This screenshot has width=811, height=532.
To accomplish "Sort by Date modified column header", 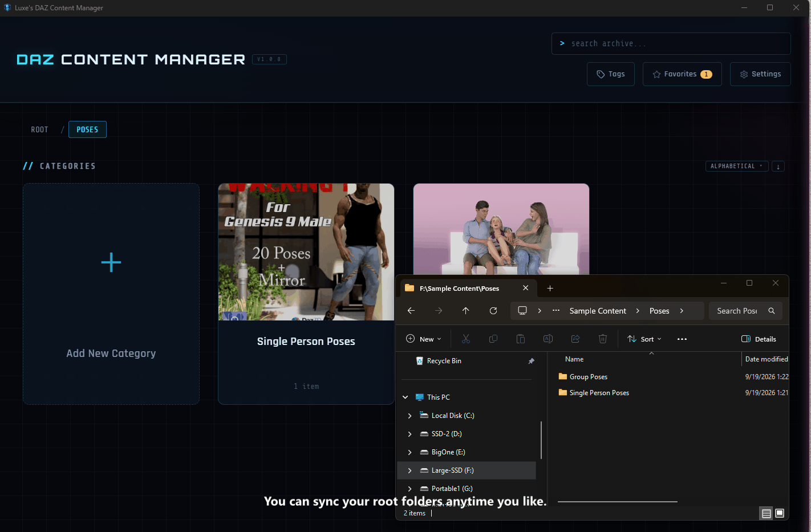I will (765, 359).
